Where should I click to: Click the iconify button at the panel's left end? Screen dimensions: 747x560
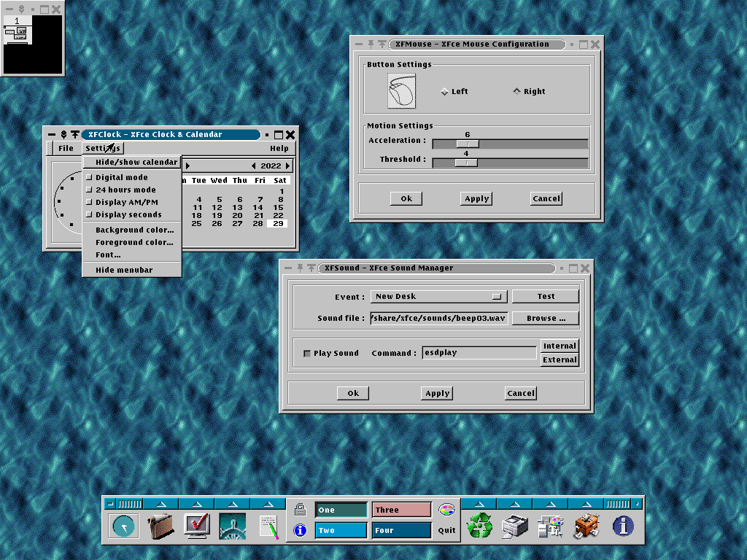click(x=110, y=503)
